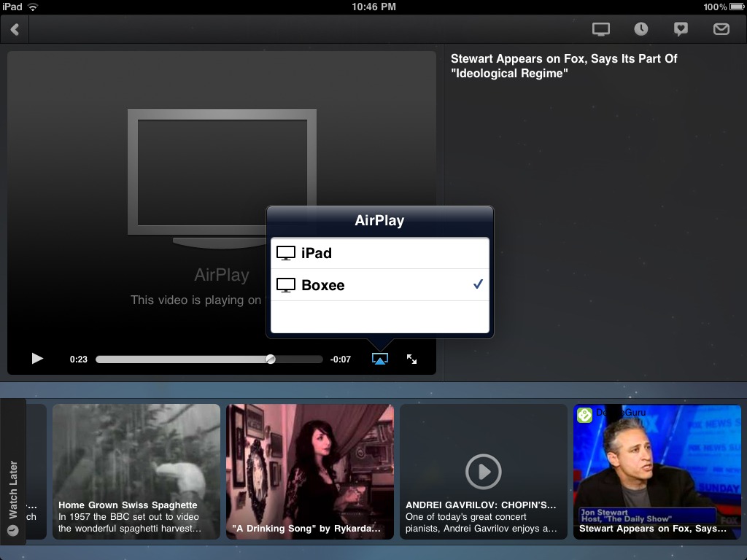Tap the TV display icon in top bar

tap(601, 29)
